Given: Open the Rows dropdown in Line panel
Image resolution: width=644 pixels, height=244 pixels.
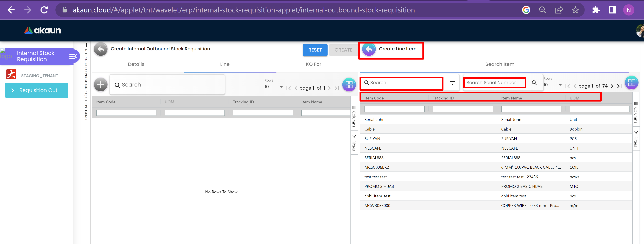Looking at the screenshot, I should click(x=274, y=87).
